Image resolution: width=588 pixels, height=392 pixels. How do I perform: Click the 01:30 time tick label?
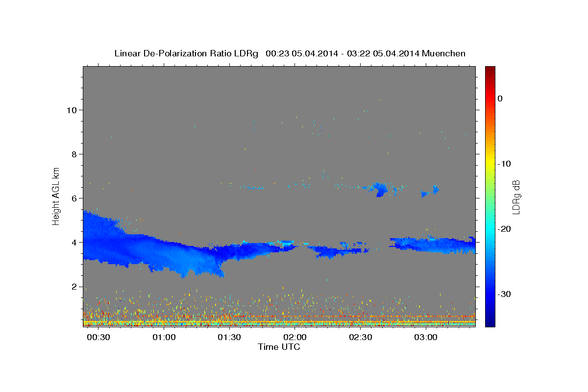[x=229, y=338]
